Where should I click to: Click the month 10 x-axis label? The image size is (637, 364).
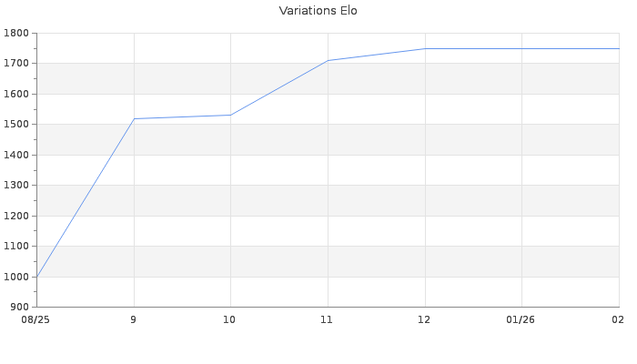(x=230, y=319)
